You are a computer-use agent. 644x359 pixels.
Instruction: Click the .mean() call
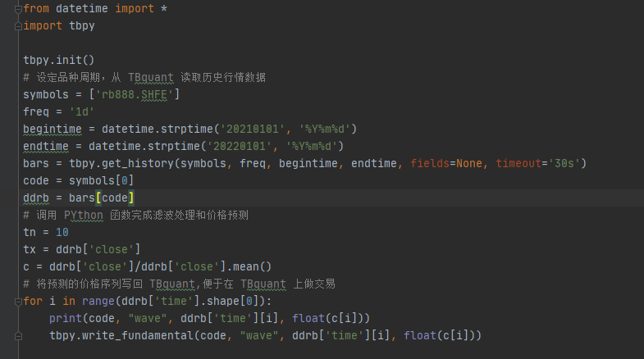click(249, 267)
